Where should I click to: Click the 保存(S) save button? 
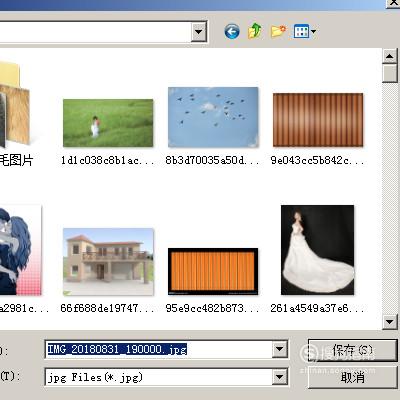pyautogui.click(x=352, y=350)
